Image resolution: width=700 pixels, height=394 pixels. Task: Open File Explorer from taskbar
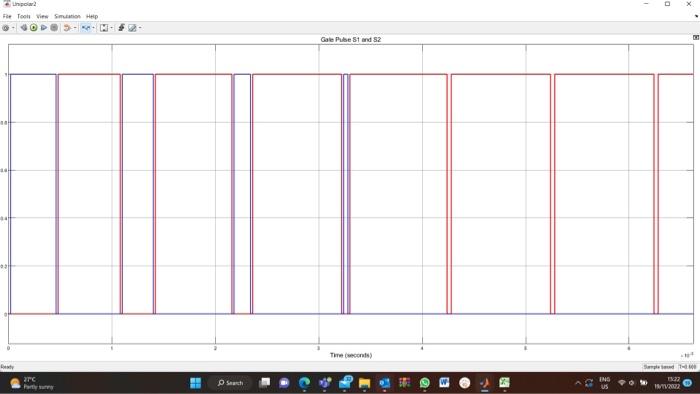tap(365, 383)
